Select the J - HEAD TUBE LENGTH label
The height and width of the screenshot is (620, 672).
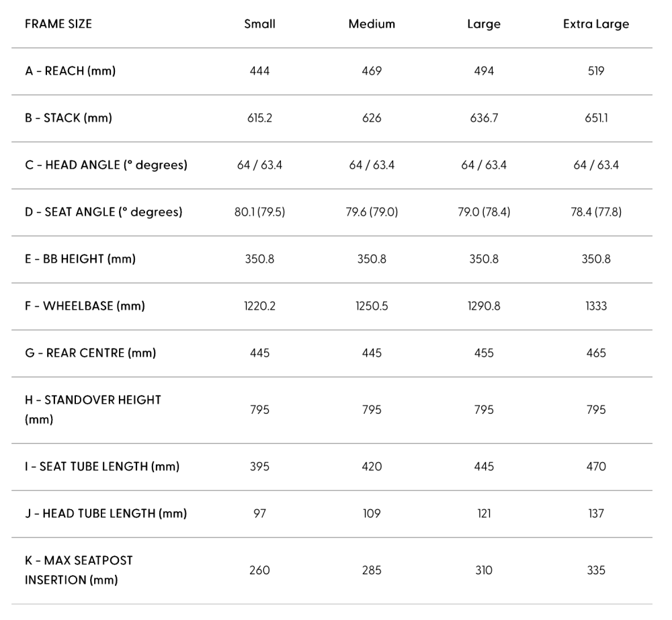pyautogui.click(x=106, y=514)
